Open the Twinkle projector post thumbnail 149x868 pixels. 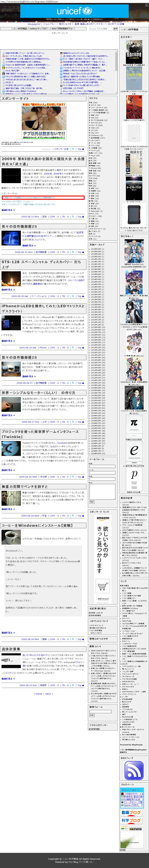coord(11,449)
